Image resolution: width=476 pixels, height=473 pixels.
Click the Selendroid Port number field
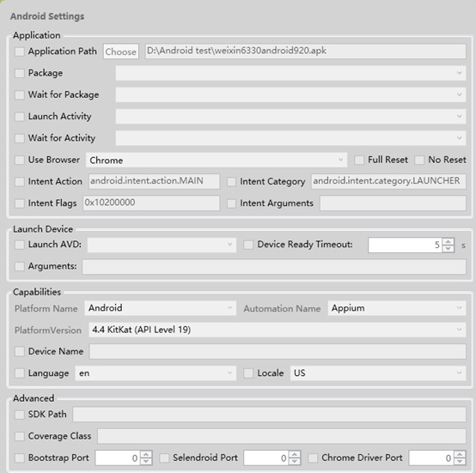266,458
